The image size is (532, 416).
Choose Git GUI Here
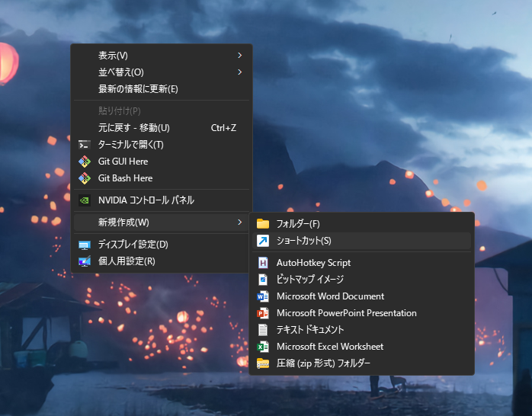pyautogui.click(x=162, y=162)
